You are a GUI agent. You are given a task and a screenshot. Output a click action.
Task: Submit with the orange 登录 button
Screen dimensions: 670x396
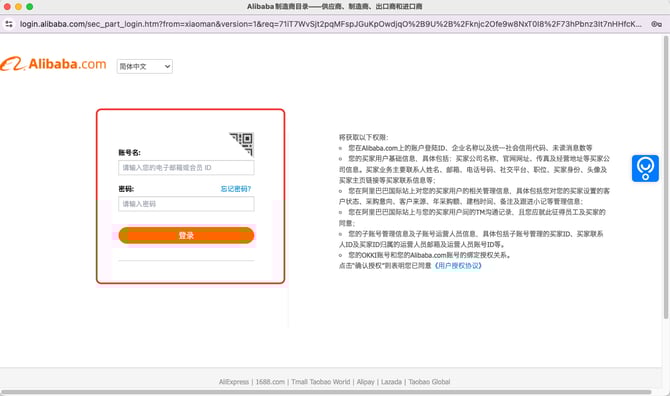pos(186,235)
